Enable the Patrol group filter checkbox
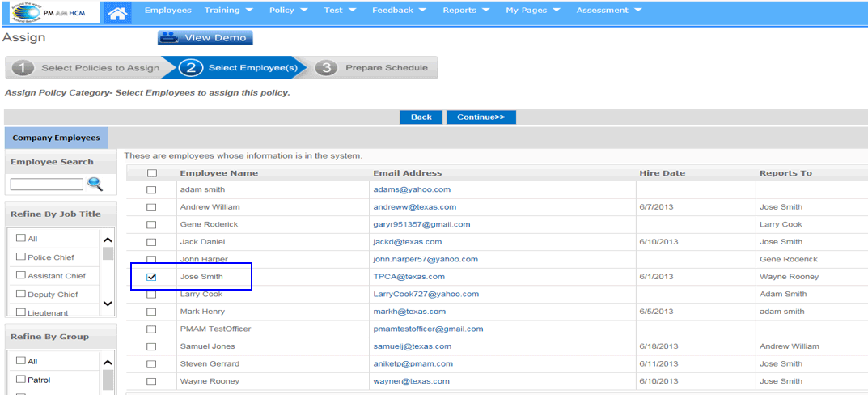The width and height of the screenshot is (868, 395). (21, 379)
